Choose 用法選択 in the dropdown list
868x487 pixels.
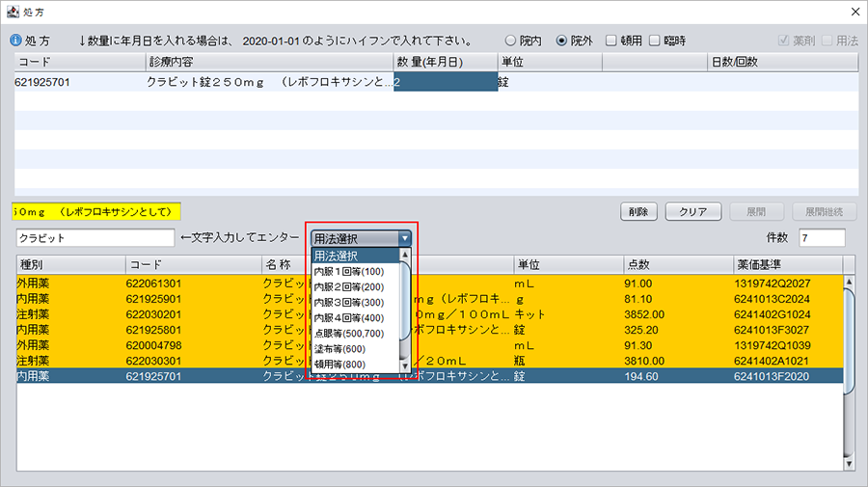pyautogui.click(x=355, y=256)
